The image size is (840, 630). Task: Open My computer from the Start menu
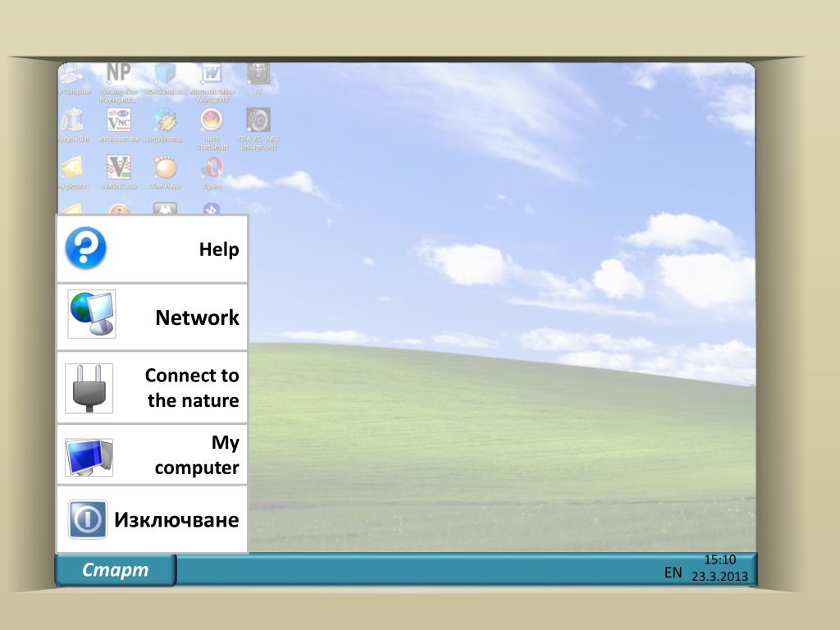click(152, 454)
